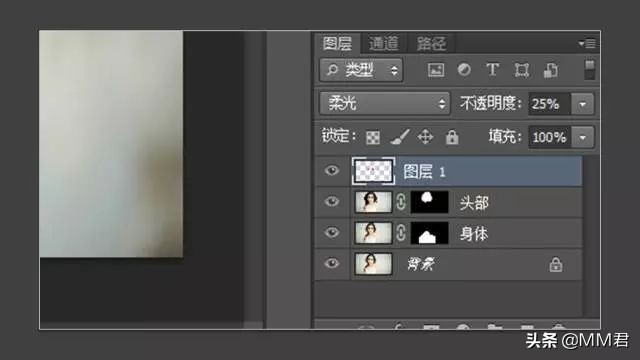The height and width of the screenshot is (360, 640).
Task: Select the 图层 1 layer thumbnail
Action: point(373,171)
